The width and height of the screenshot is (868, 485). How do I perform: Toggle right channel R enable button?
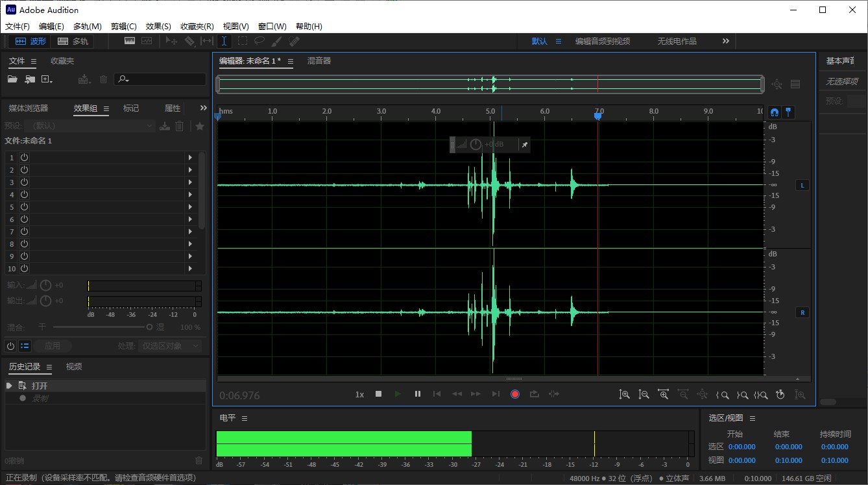[x=802, y=312]
